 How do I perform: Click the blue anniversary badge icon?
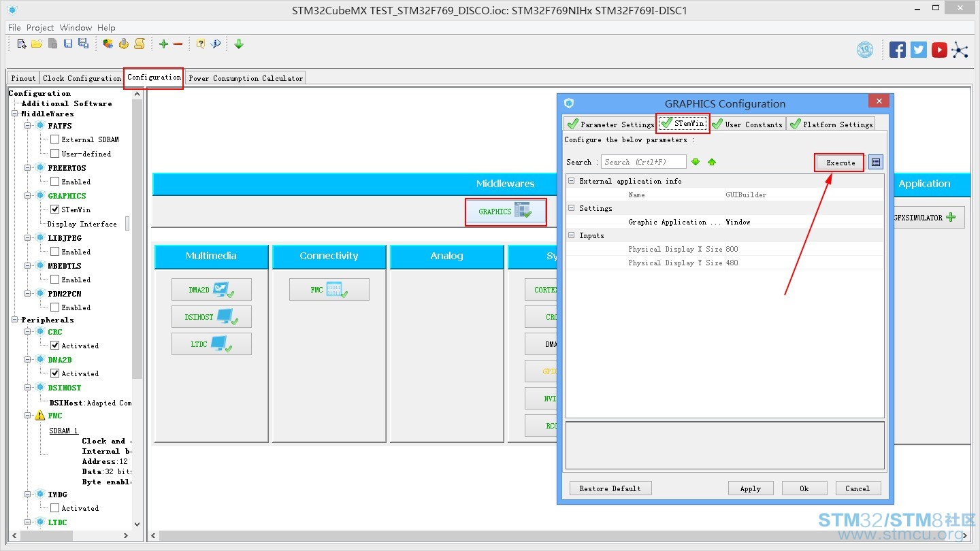pyautogui.click(x=865, y=50)
